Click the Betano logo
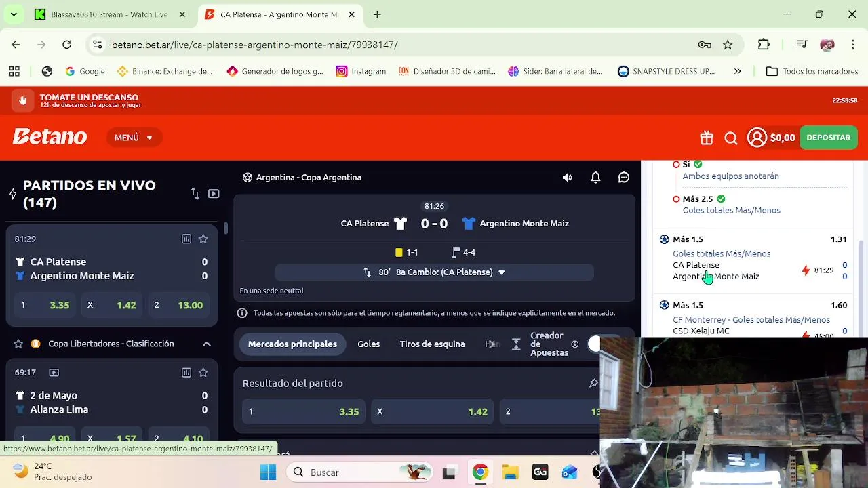Screen dimensions: 868x488 pos(50,138)
